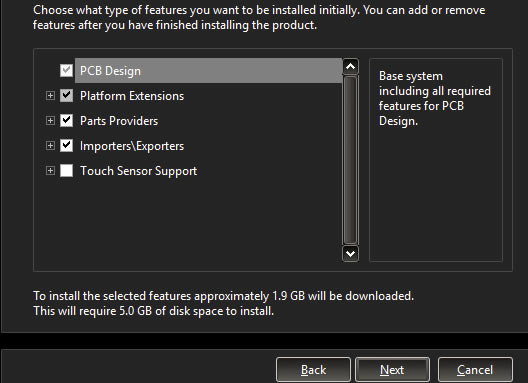The width and height of the screenshot is (528, 383).
Task: Uncheck the Platform Extensions checkbox
Action: (66, 96)
